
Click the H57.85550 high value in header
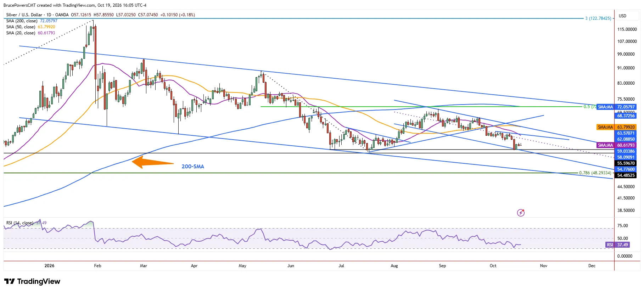(103, 15)
